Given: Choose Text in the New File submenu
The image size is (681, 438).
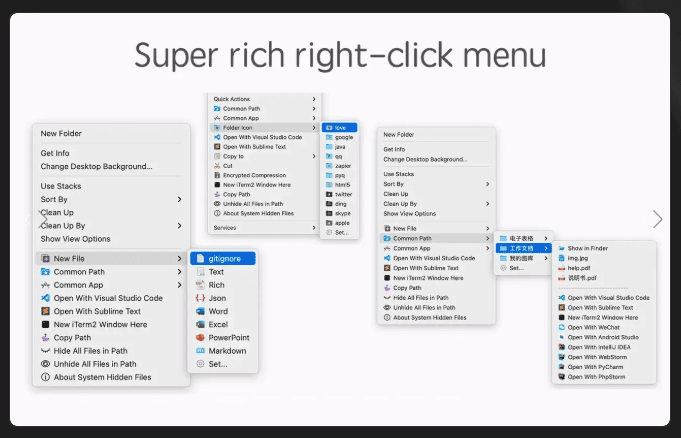Looking at the screenshot, I should [x=223, y=272].
